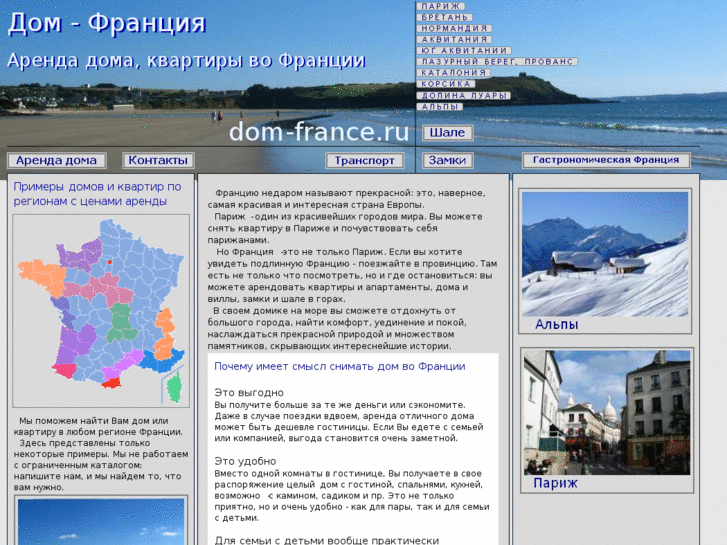Viewport: 727px width, 545px height.
Task: Click orange Alps region on map
Action: 165,334
